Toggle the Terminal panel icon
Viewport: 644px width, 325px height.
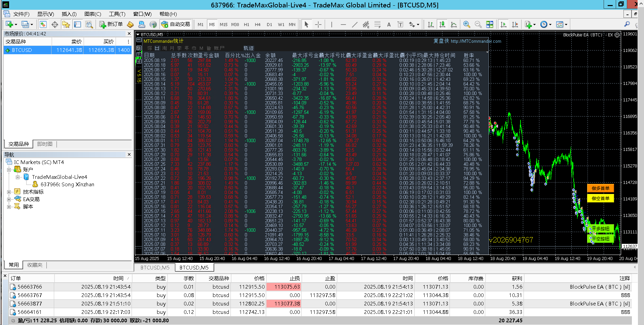(78, 24)
